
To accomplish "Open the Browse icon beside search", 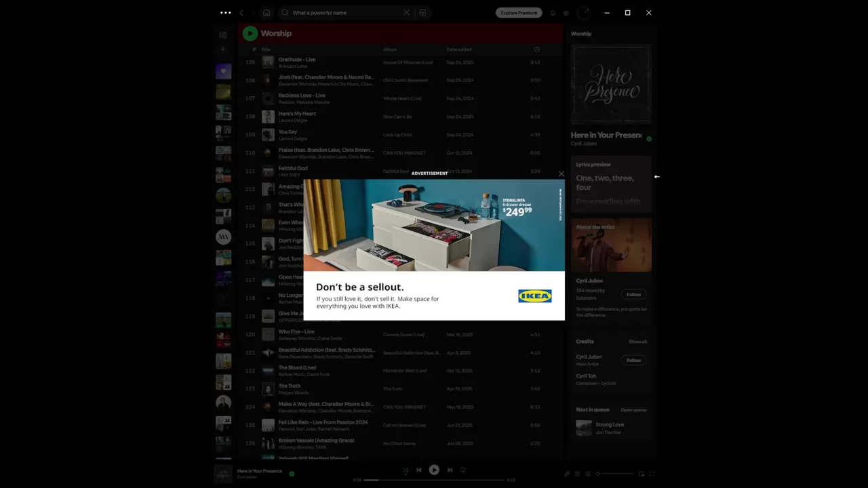I will coord(422,13).
